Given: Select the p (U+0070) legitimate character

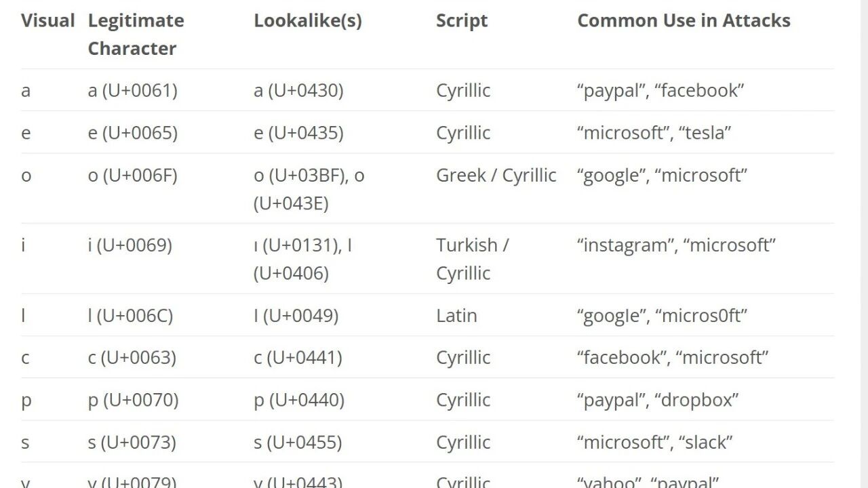Looking at the screenshot, I should tap(134, 399).
